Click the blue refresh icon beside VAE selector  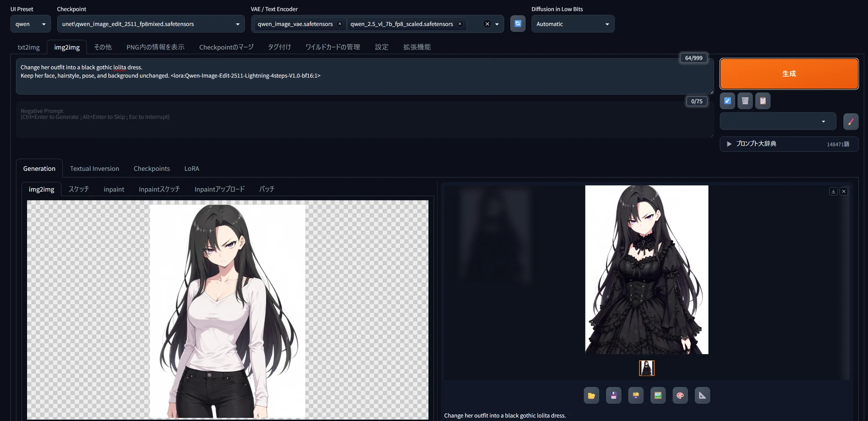pos(518,23)
